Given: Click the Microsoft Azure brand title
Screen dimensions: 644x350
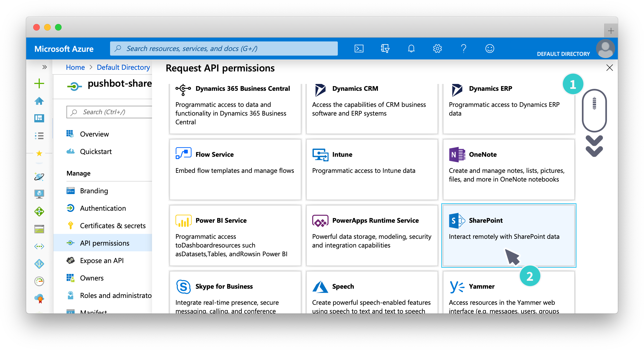Looking at the screenshot, I should click(64, 49).
